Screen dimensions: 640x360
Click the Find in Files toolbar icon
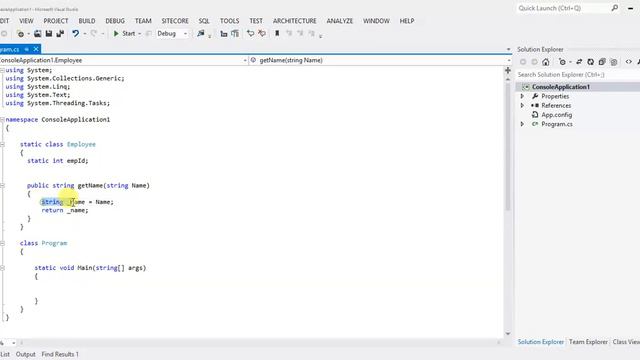tap(200, 33)
